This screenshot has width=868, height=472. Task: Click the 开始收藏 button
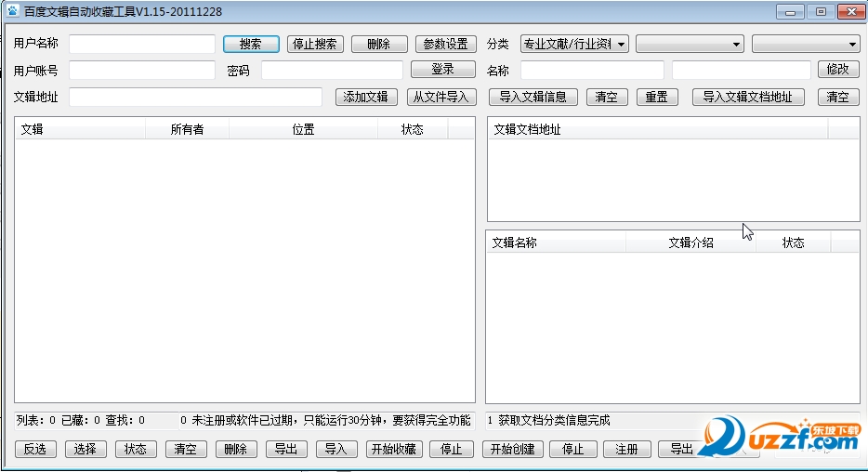point(394,450)
